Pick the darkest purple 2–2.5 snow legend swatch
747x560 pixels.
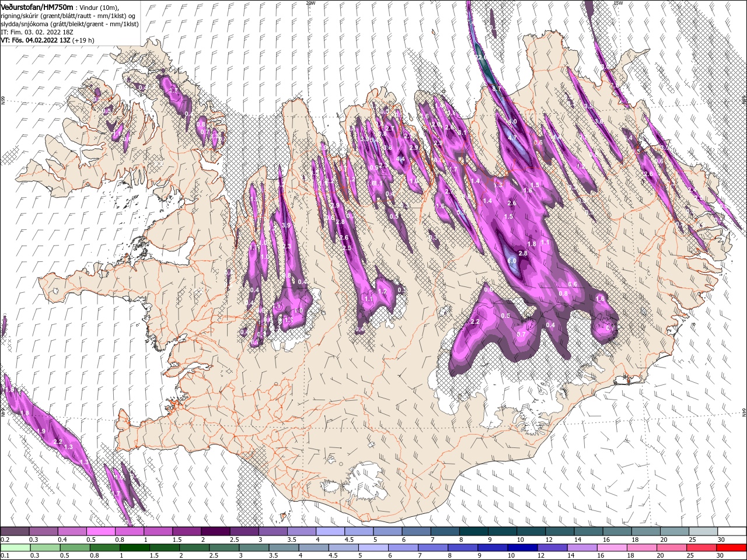(x=215, y=531)
